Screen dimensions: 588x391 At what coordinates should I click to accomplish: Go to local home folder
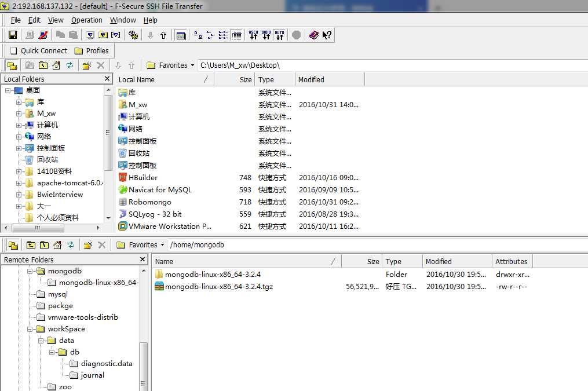56,65
